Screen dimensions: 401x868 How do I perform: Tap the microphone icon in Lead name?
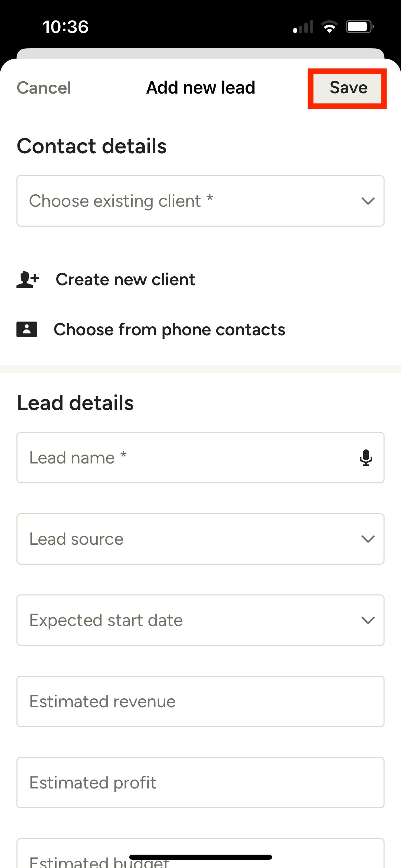point(366,458)
